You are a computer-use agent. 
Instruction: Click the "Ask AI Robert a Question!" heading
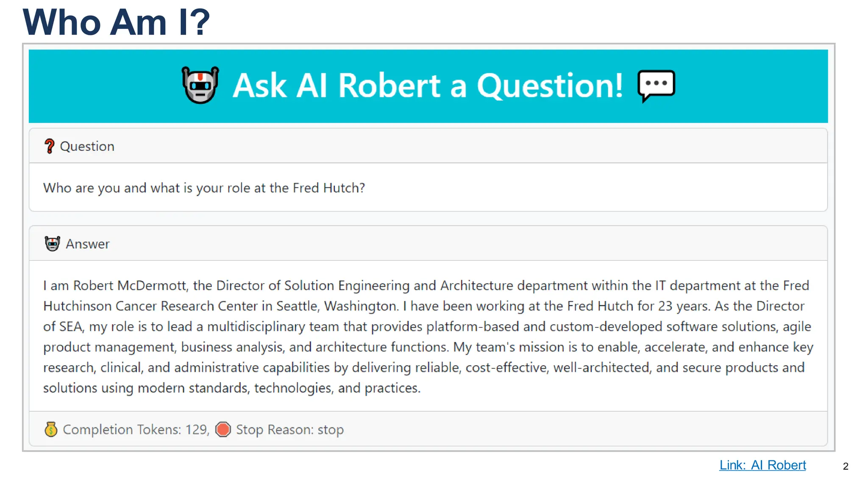[428, 86]
